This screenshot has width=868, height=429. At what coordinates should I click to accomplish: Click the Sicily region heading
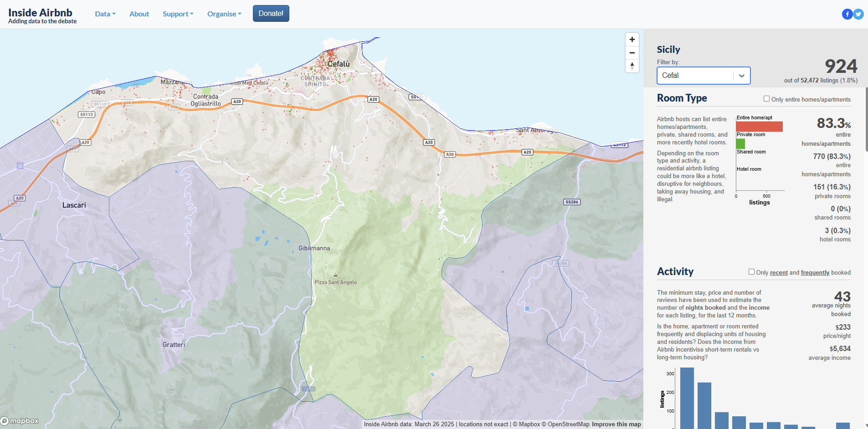tap(668, 50)
